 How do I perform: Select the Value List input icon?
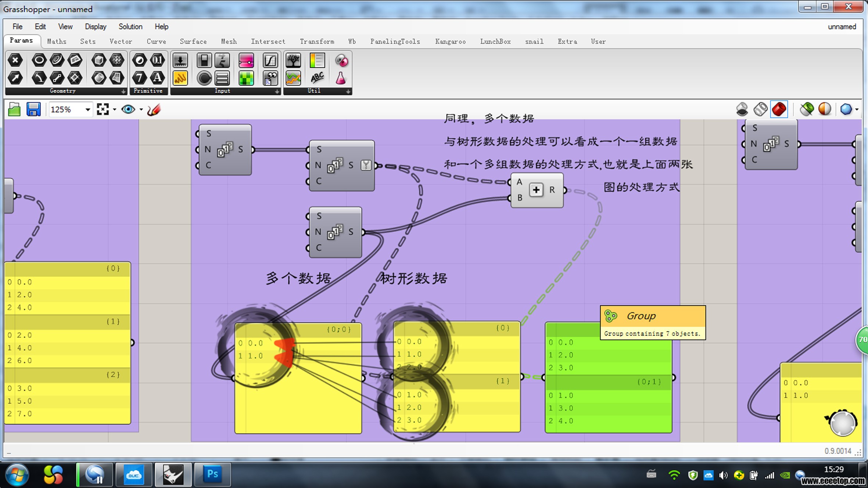222,78
